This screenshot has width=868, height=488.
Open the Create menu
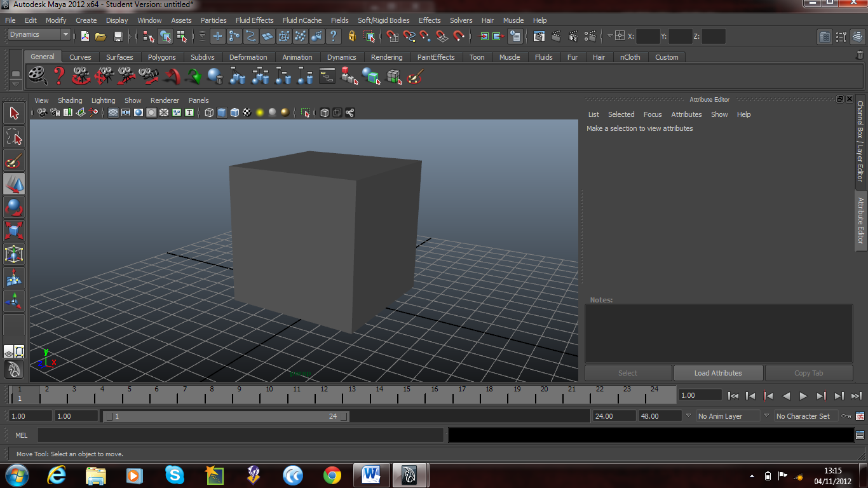pos(86,20)
